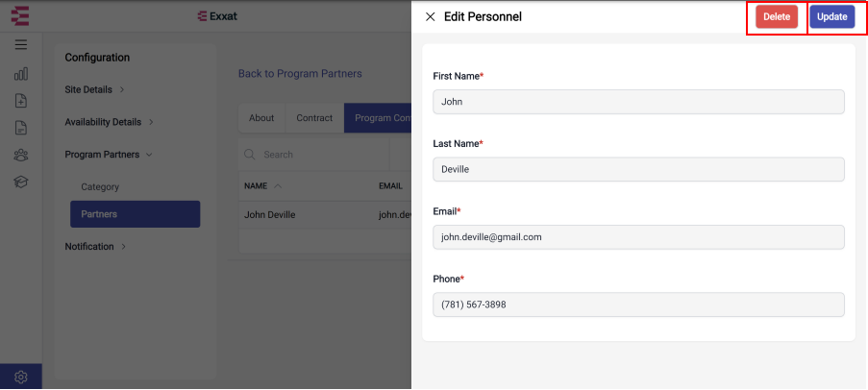Open the hamburger menu icon
This screenshot has width=868, height=390.
coord(21,45)
